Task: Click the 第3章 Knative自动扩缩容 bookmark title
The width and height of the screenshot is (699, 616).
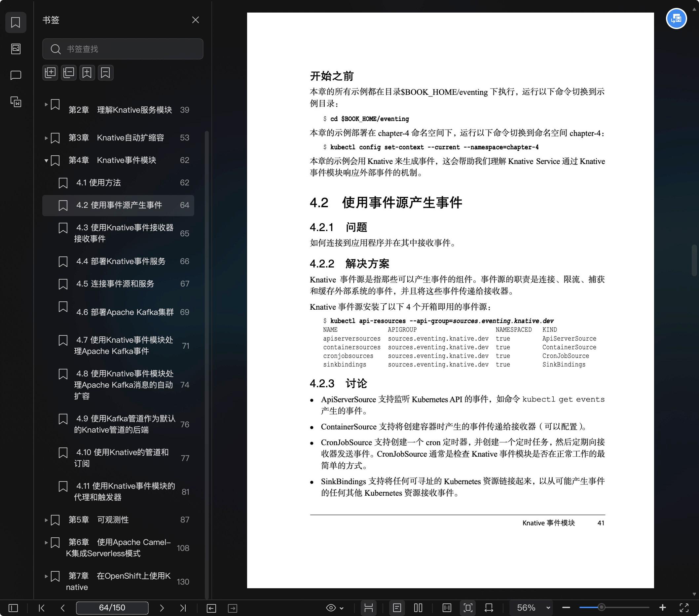Action: coord(116,138)
